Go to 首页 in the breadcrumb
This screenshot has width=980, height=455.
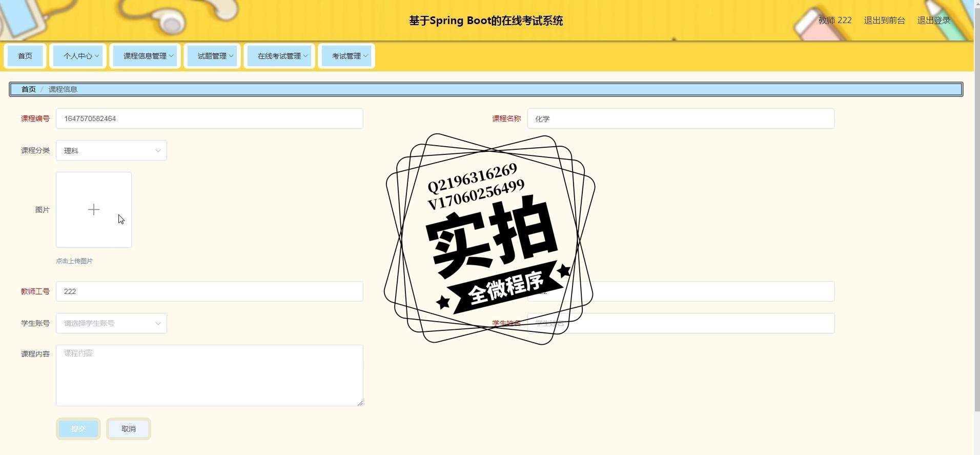pyautogui.click(x=29, y=89)
